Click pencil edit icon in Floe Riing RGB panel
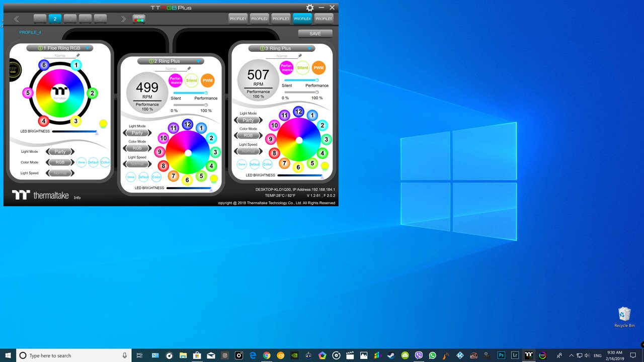This screenshot has width=644, height=362. coord(78,55)
